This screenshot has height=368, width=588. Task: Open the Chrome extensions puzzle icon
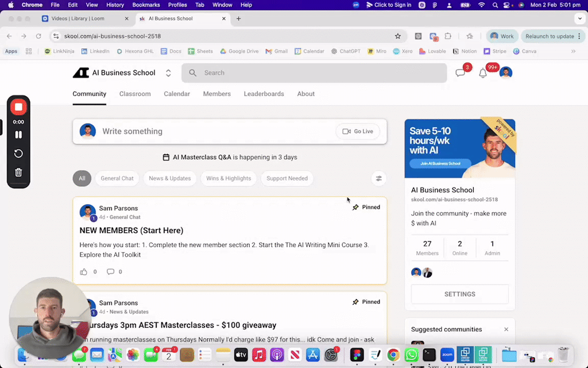tap(448, 36)
